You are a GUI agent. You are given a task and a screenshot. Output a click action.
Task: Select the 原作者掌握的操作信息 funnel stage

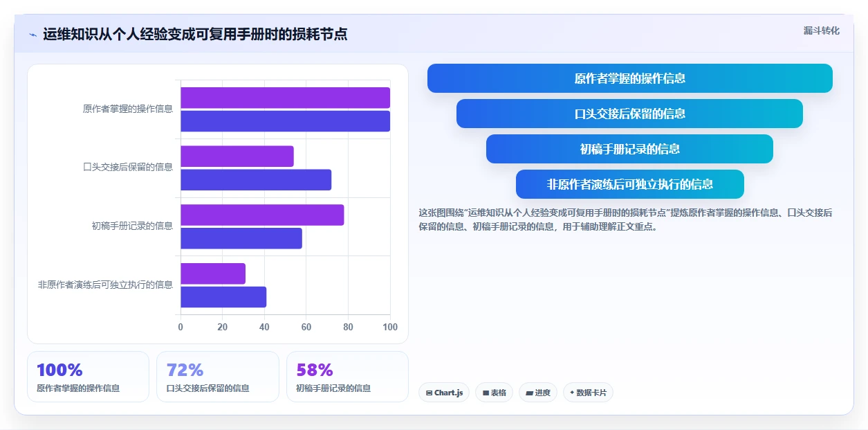[630, 78]
